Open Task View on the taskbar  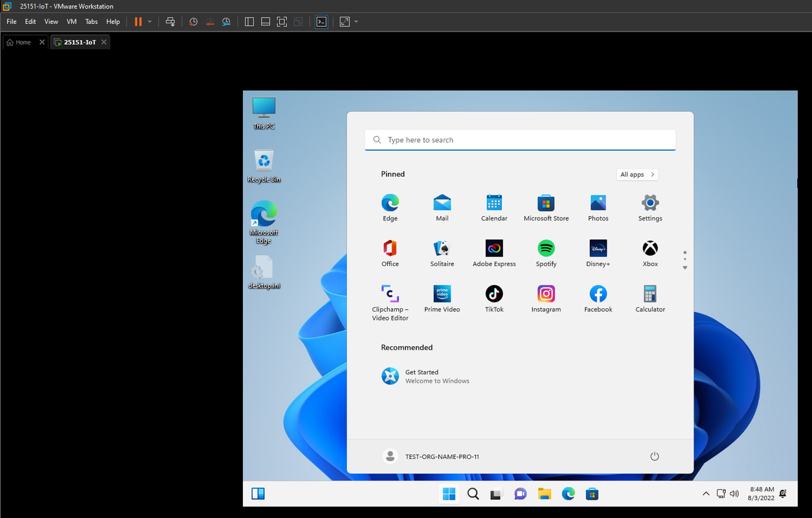[497, 494]
